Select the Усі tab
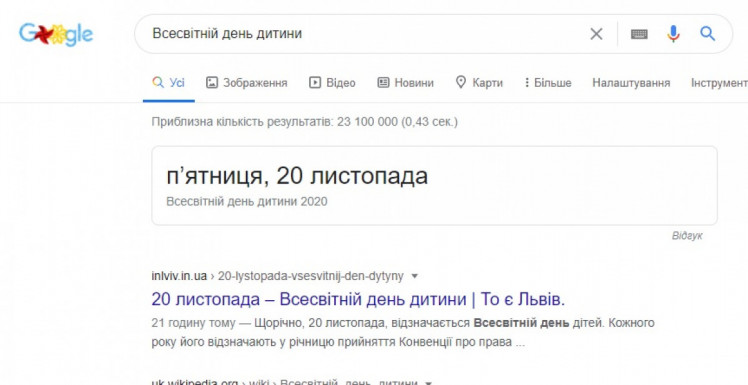The height and width of the screenshot is (385, 748). 168,83
